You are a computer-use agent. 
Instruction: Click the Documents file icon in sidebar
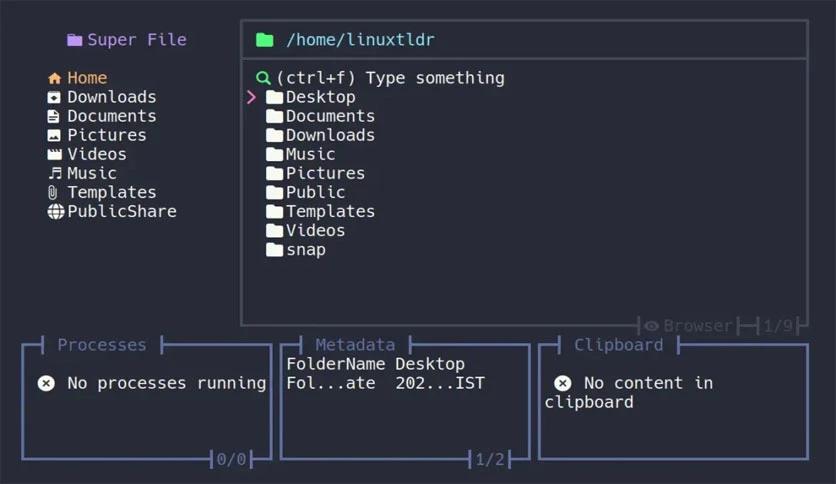tap(54, 116)
